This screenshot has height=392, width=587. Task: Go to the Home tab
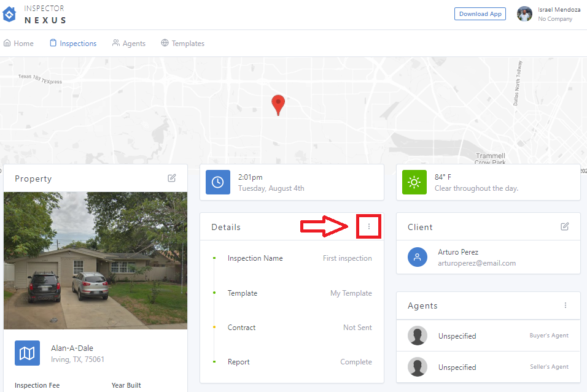tap(18, 44)
